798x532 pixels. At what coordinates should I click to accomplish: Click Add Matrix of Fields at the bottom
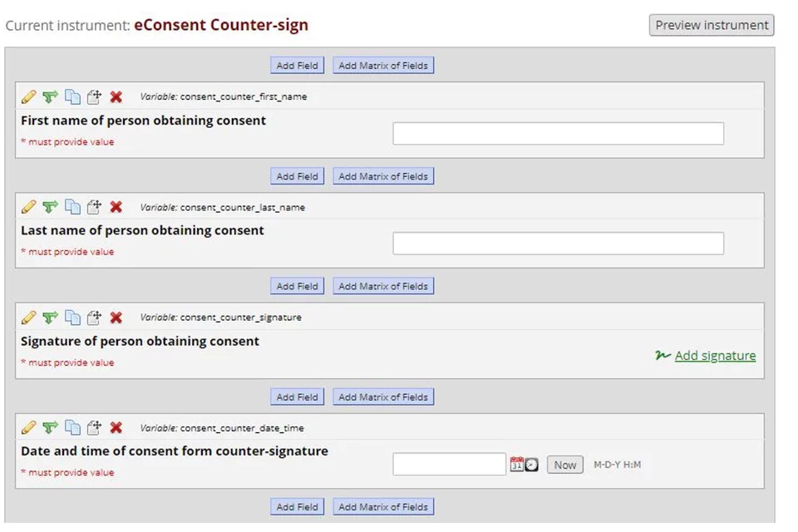point(383,506)
